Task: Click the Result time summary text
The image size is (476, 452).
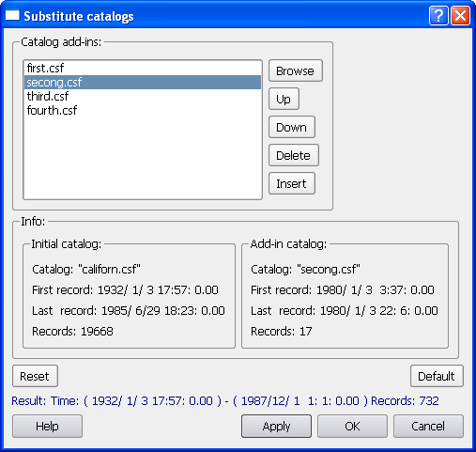Action: tap(225, 401)
